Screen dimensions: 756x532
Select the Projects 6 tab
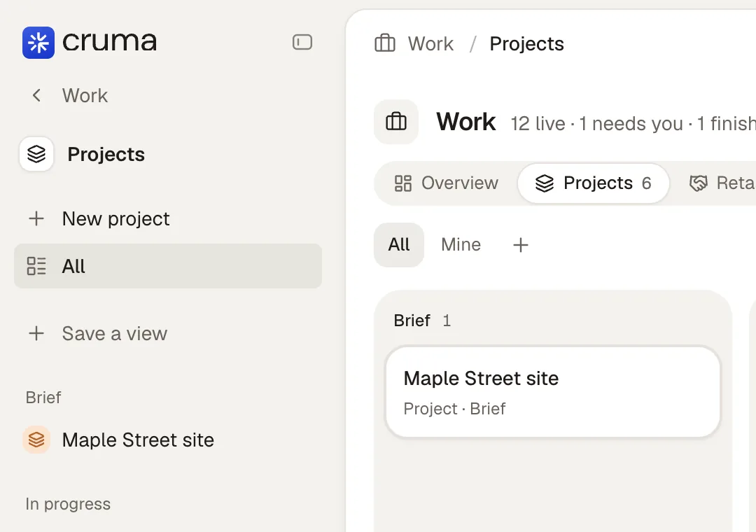pyautogui.click(x=593, y=183)
